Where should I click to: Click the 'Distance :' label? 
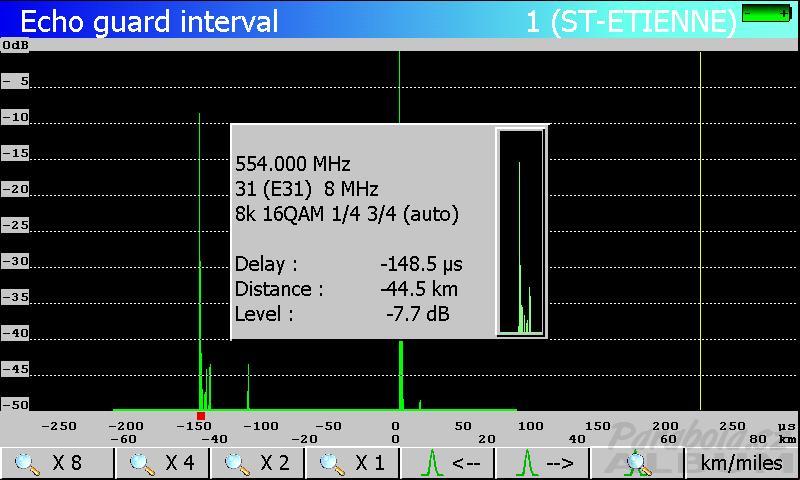click(x=279, y=289)
